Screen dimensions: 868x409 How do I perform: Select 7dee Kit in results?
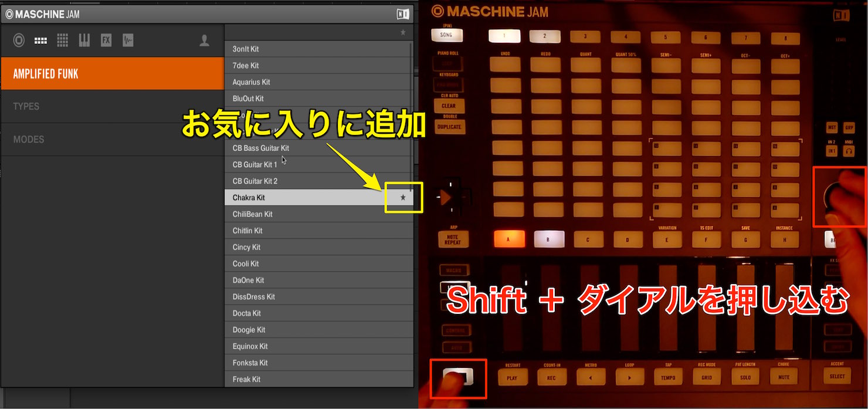(x=318, y=65)
